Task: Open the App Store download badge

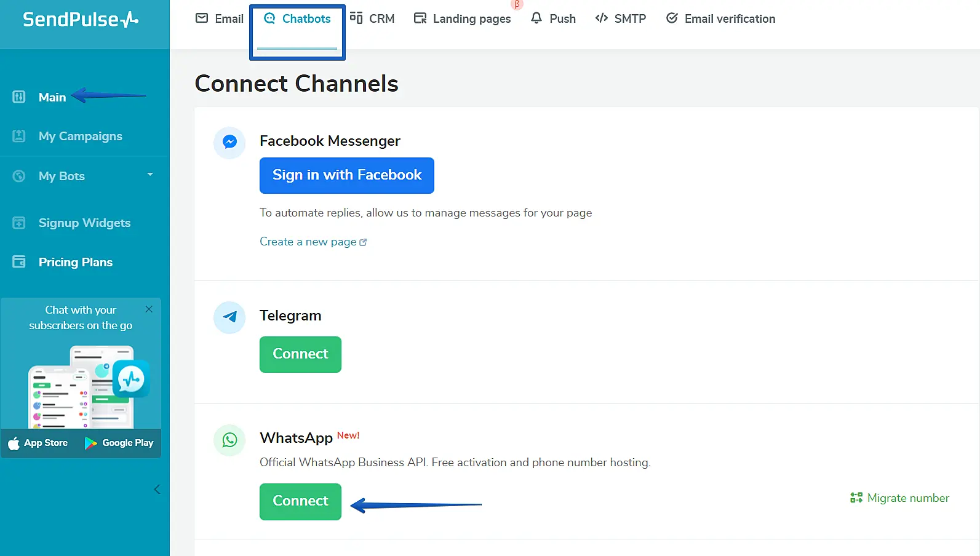Action: [x=38, y=443]
